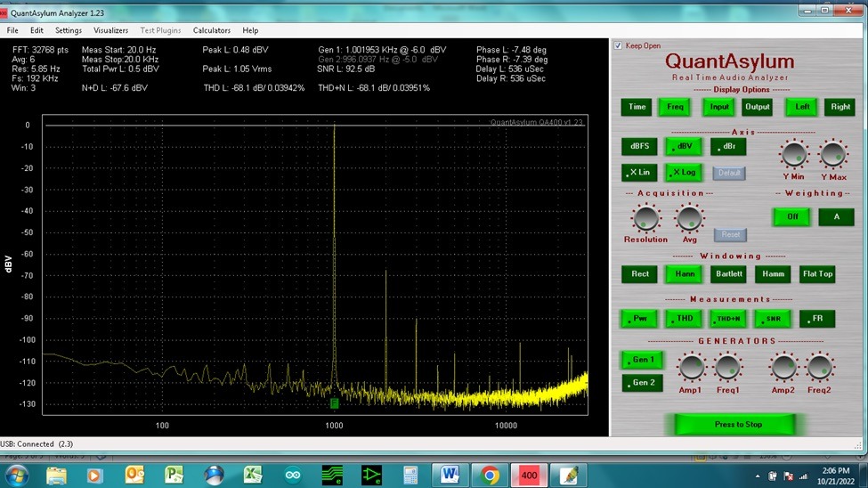This screenshot has width=868, height=488.
Task: Open the Calculators menu
Action: click(212, 30)
